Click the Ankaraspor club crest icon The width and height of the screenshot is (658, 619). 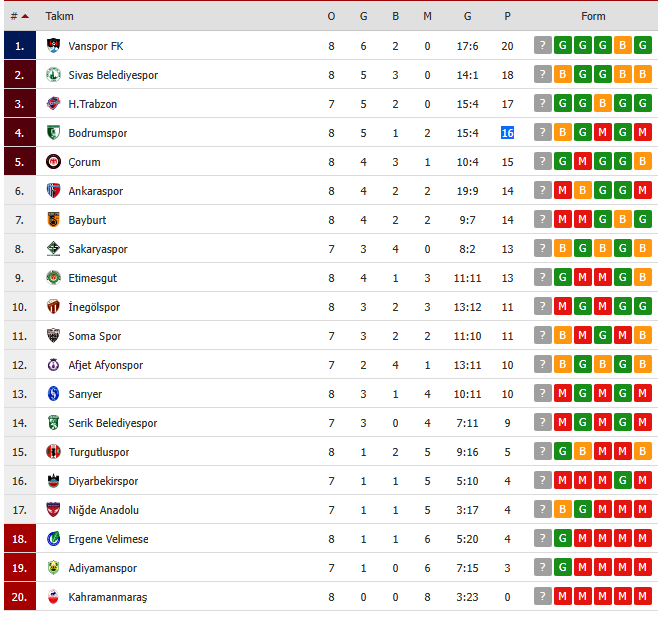click(x=54, y=191)
